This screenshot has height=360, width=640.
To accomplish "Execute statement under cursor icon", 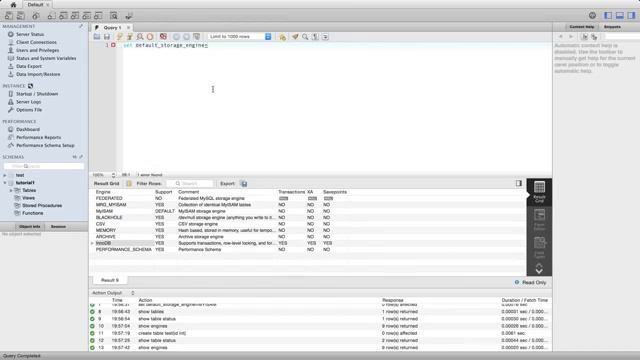I will coord(130,37).
